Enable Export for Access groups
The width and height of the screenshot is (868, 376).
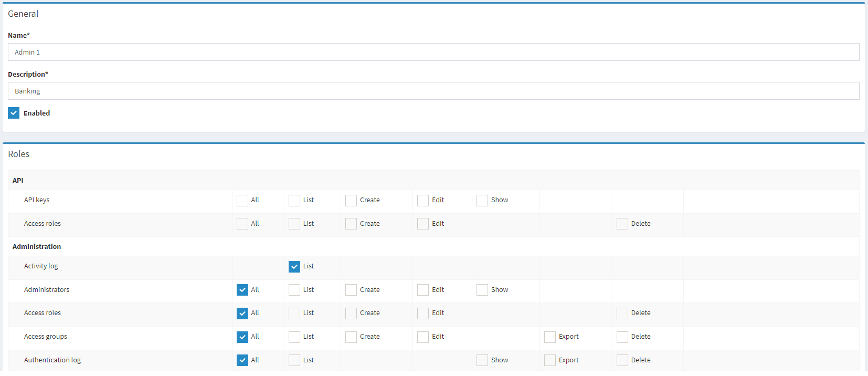550,337
